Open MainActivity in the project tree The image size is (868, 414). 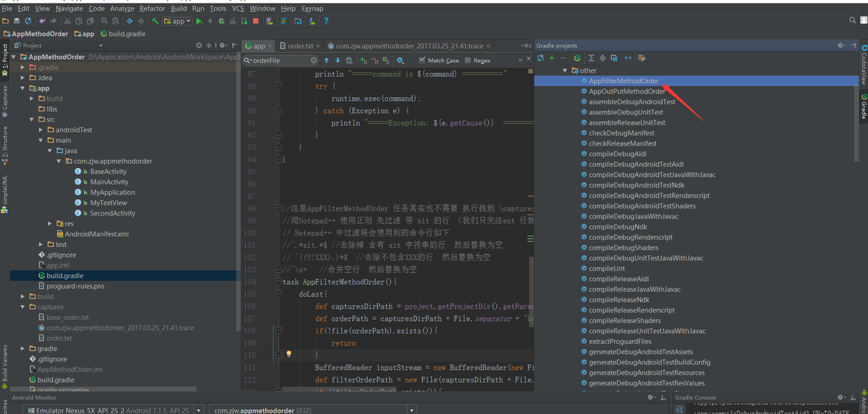click(x=109, y=182)
